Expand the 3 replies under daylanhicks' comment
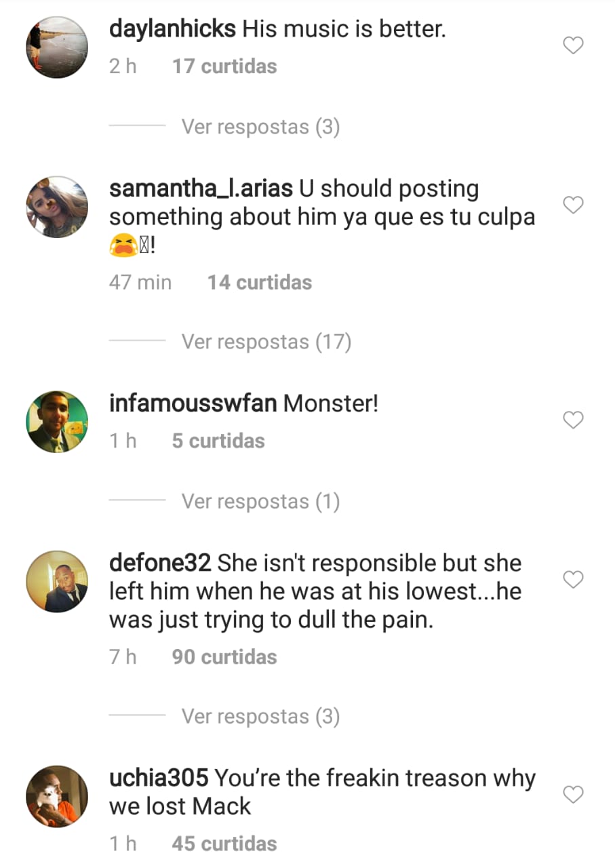The image size is (615, 868). (x=260, y=127)
